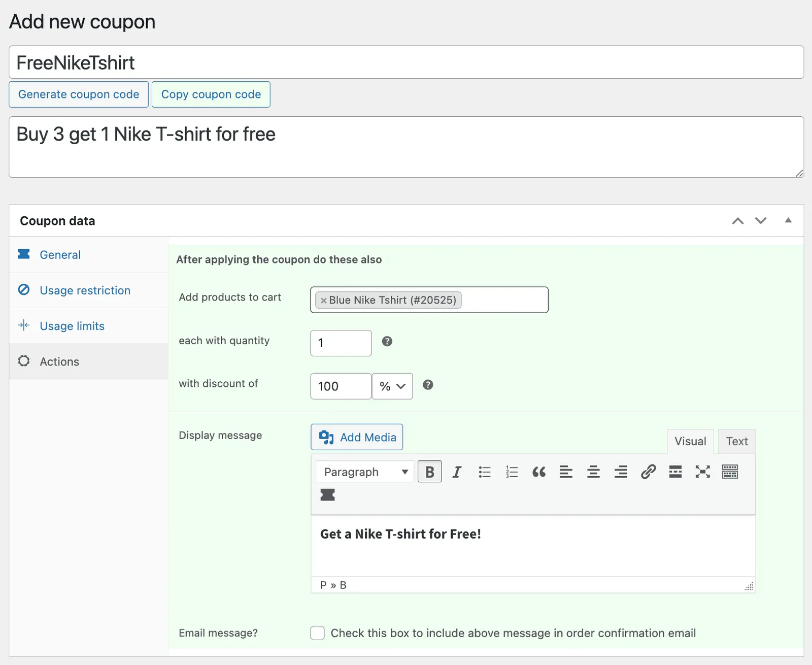Collapse the Coupon data panel
The height and width of the screenshot is (665, 812).
pos(788,220)
